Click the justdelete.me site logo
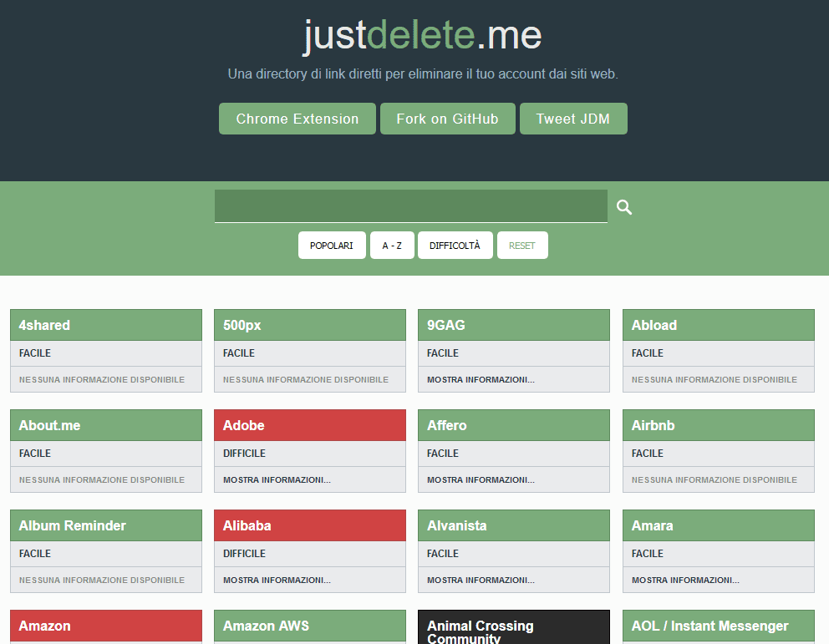This screenshot has width=829, height=644. click(422, 35)
